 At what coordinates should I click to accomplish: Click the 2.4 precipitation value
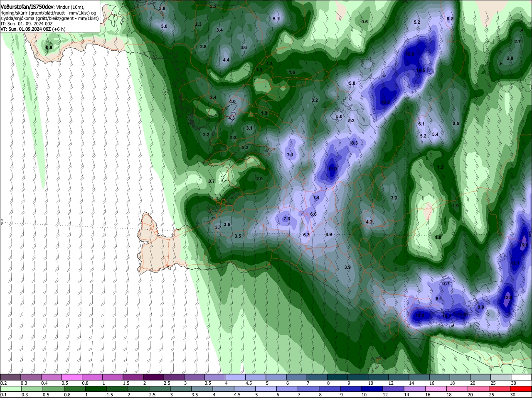[x=213, y=97]
